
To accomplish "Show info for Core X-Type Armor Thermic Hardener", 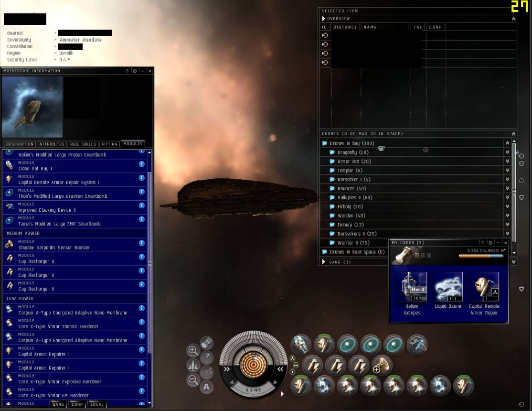I will tap(142, 322).
